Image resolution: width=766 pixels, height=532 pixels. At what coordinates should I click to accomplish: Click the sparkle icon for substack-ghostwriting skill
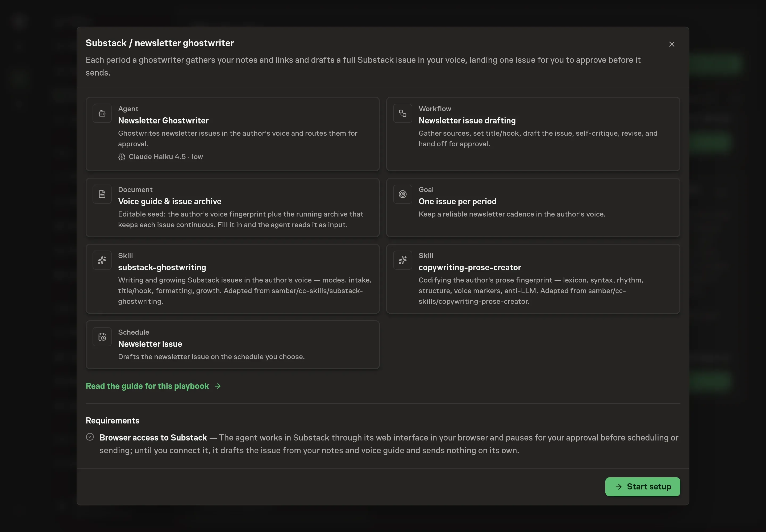coord(102,260)
